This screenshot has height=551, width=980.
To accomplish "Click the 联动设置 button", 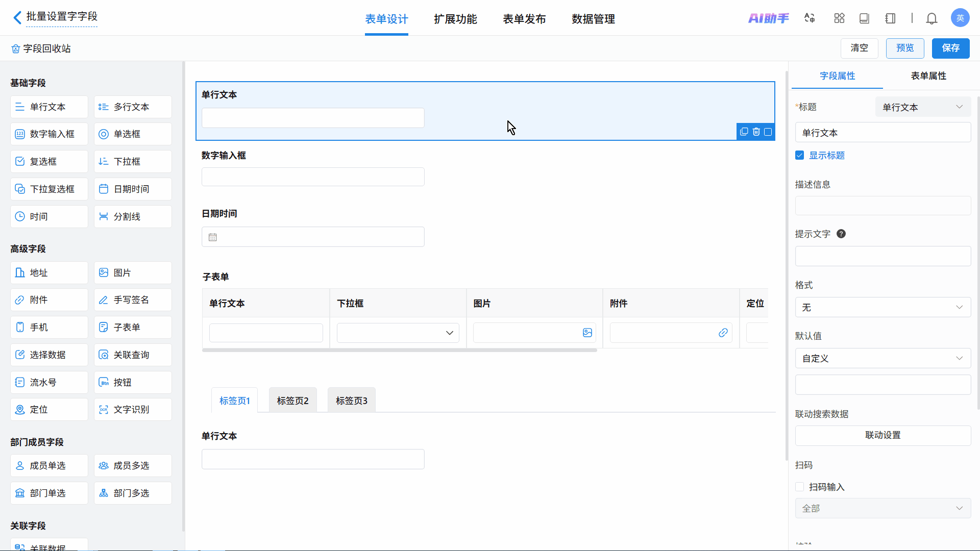I will coord(883,435).
